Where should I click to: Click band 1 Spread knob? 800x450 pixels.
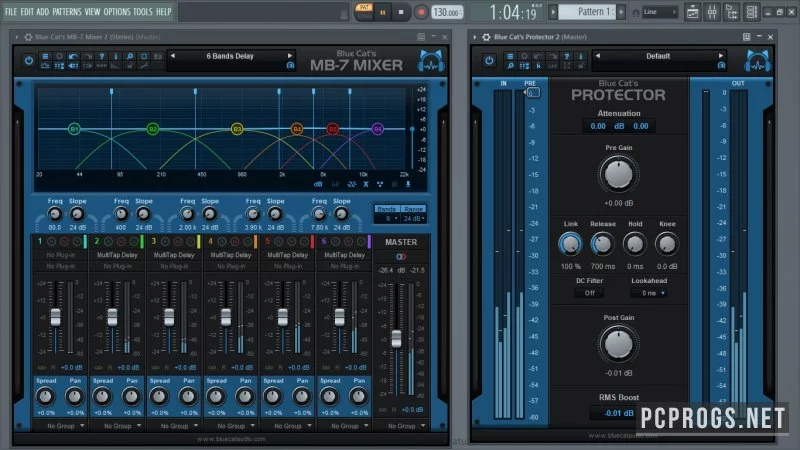pyautogui.click(x=46, y=396)
